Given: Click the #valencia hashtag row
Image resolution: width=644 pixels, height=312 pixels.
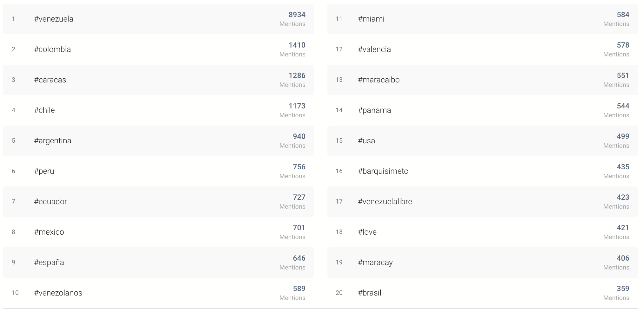Looking at the screenshot, I should [x=483, y=49].
